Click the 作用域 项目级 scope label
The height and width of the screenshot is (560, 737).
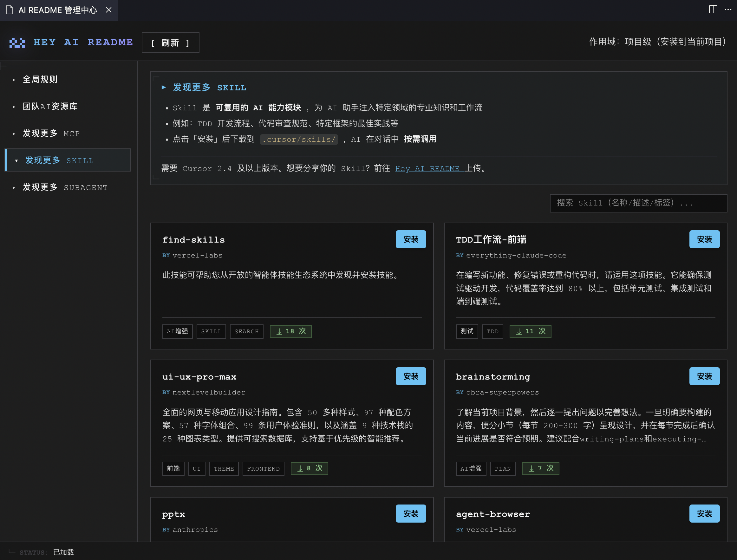pos(658,42)
